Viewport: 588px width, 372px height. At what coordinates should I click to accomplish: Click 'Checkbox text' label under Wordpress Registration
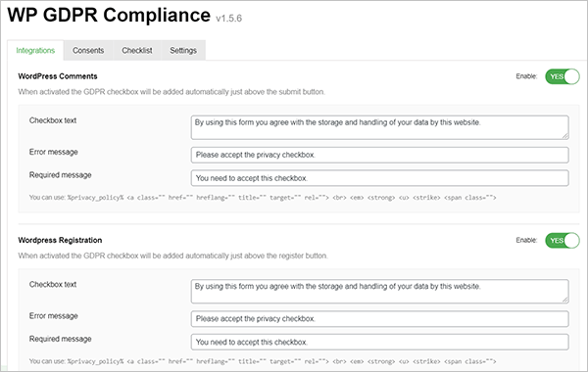[53, 284]
